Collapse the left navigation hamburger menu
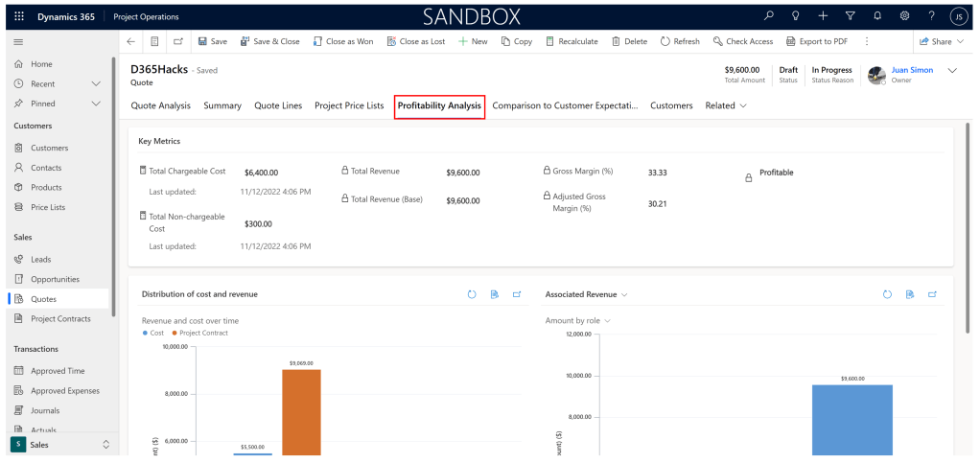Screen dimensions: 980x463 [18, 41]
